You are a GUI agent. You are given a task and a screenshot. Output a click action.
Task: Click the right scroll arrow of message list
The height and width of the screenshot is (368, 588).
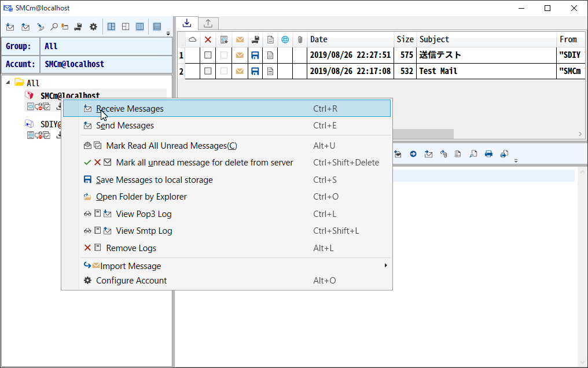(580, 134)
